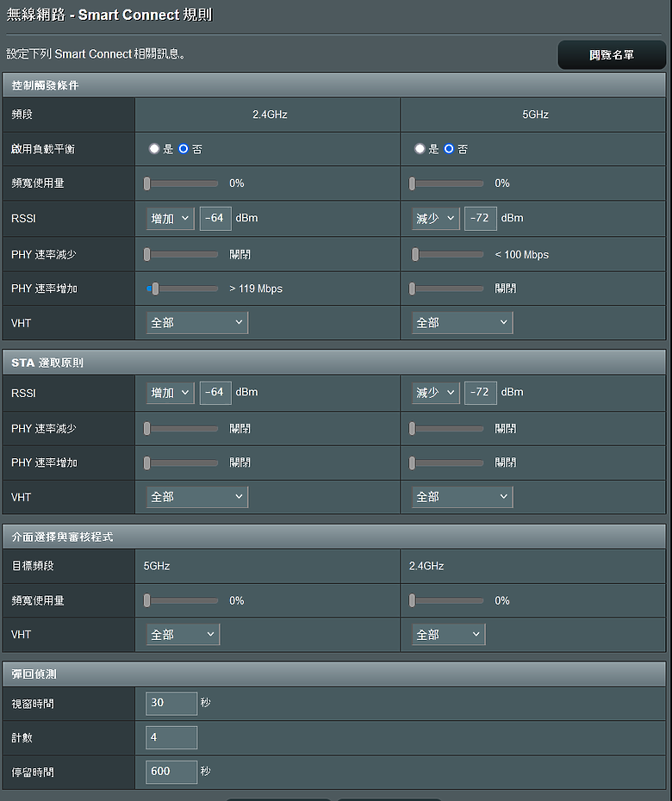Image resolution: width=672 pixels, height=801 pixels.
Task: Open STA selection 2.4GHz RSSI 增加 dropdown
Action: (x=171, y=393)
